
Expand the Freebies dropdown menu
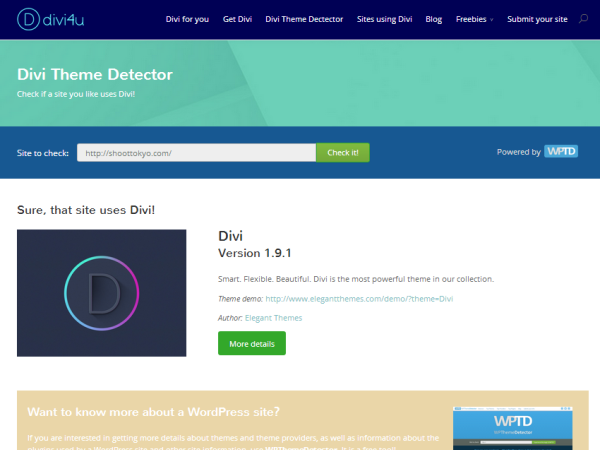[x=474, y=19]
